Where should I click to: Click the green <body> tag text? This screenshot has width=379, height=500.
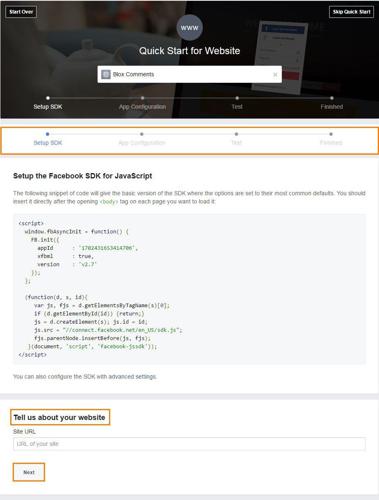coord(109,202)
